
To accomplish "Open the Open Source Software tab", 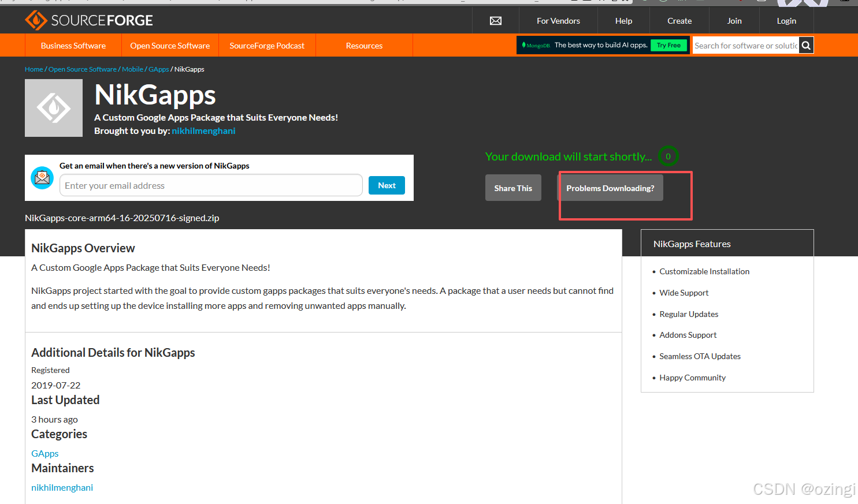I will 170,46.
